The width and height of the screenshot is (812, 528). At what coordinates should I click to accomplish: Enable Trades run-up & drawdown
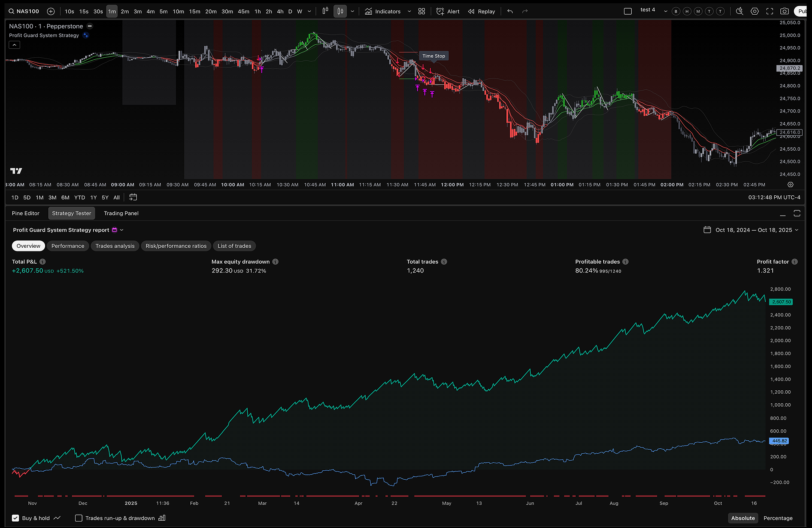(x=79, y=518)
